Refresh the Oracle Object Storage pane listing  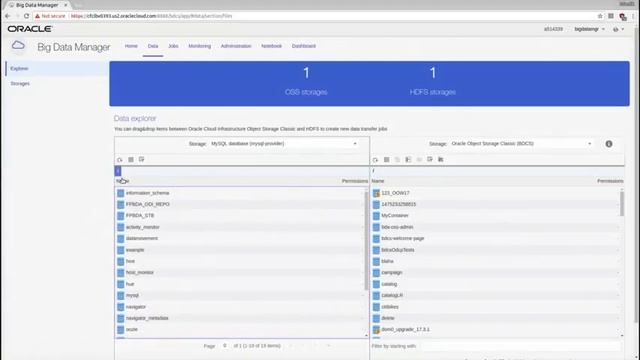[x=375, y=160]
